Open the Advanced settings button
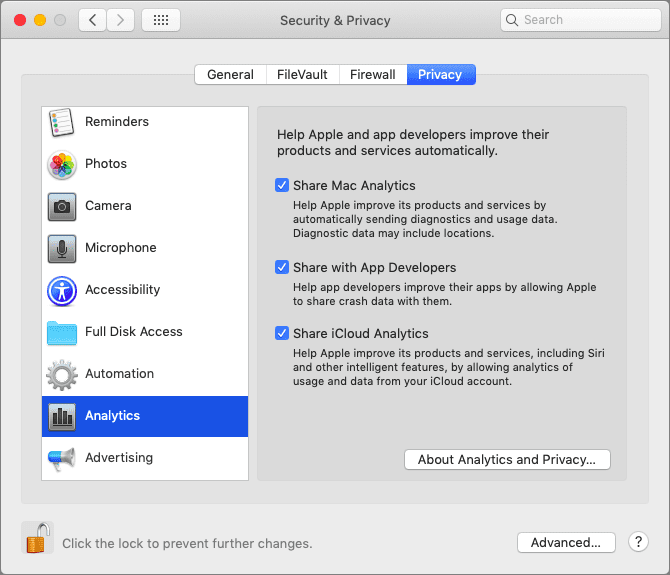The image size is (670, 575). pos(566,543)
